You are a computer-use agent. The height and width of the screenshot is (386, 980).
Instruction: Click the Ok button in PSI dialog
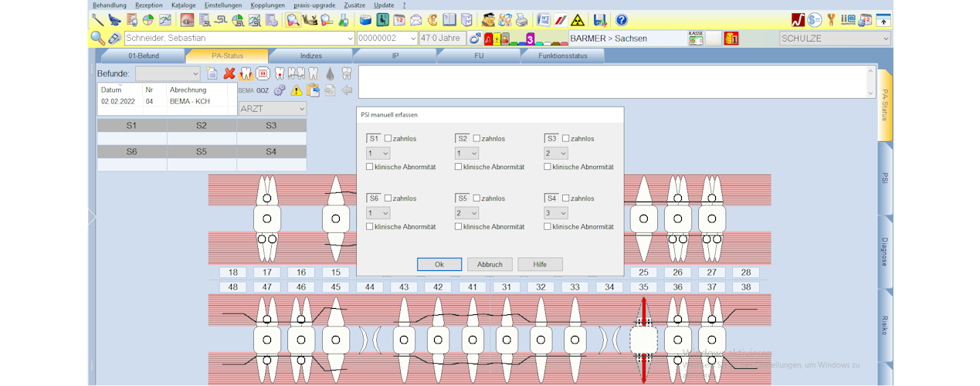[x=439, y=264]
